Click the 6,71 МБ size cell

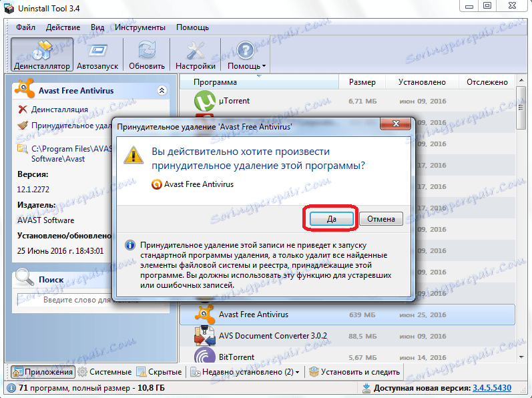pos(362,101)
